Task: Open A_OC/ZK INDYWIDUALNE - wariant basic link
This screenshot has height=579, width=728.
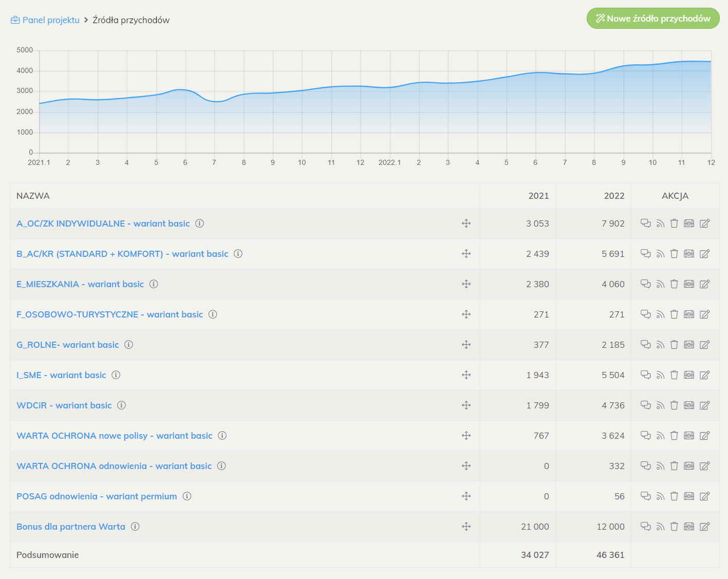Action: point(103,223)
